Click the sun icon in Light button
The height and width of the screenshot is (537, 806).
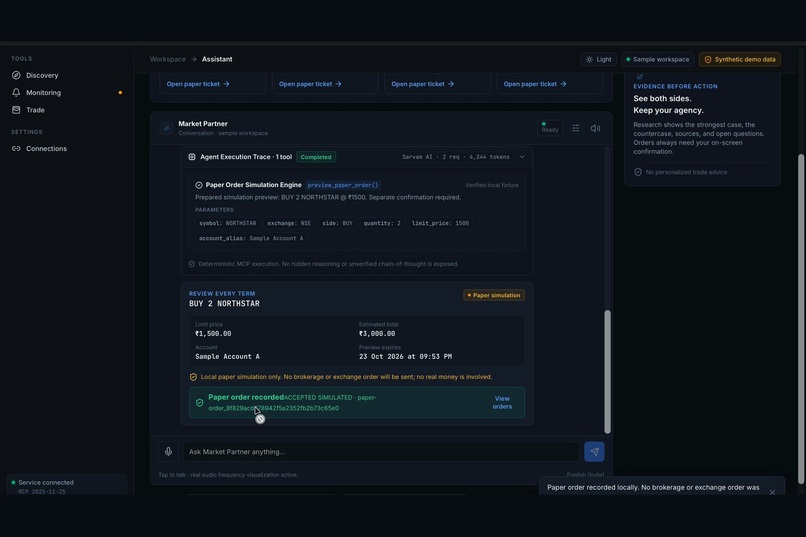(x=589, y=60)
